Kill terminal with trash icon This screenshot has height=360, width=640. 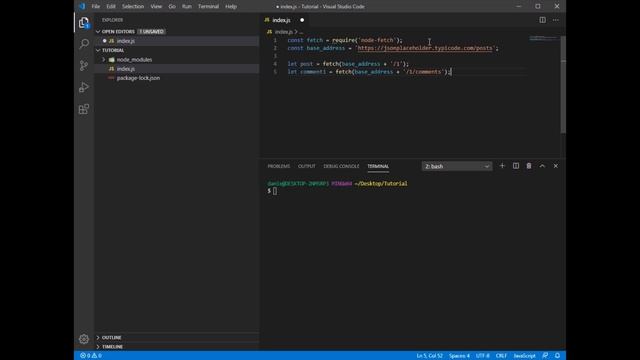(529, 166)
